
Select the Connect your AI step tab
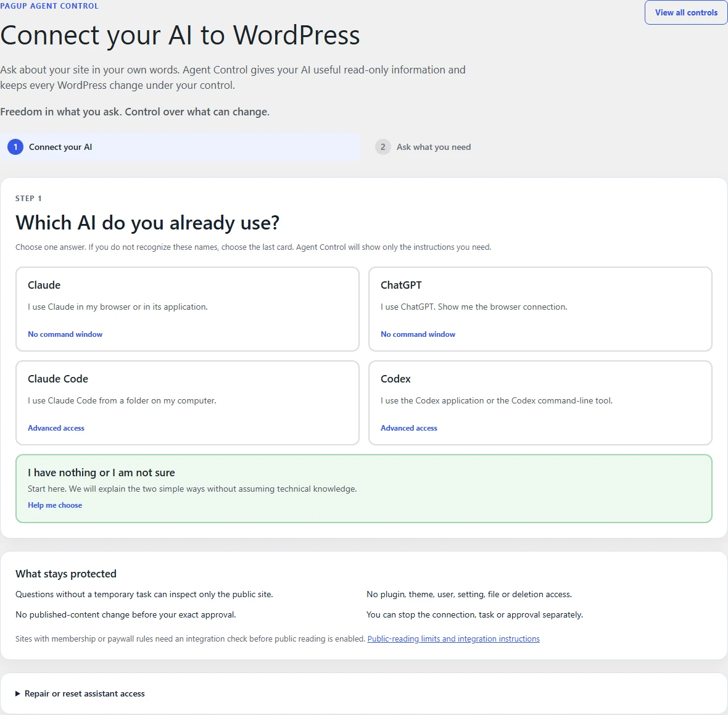coord(180,147)
